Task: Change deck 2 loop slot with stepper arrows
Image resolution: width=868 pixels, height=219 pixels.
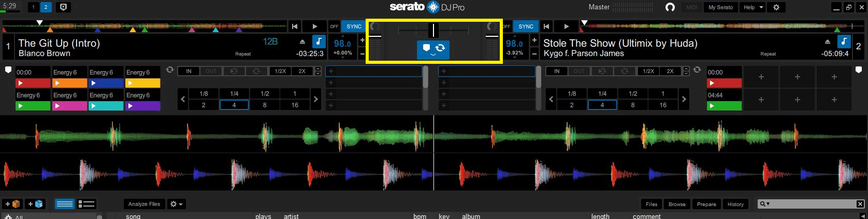Action: pos(686,71)
